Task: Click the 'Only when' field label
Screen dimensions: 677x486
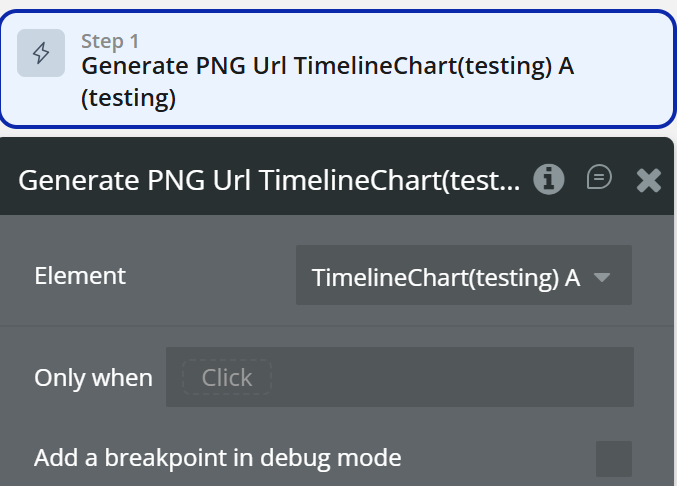Action: pos(93,378)
